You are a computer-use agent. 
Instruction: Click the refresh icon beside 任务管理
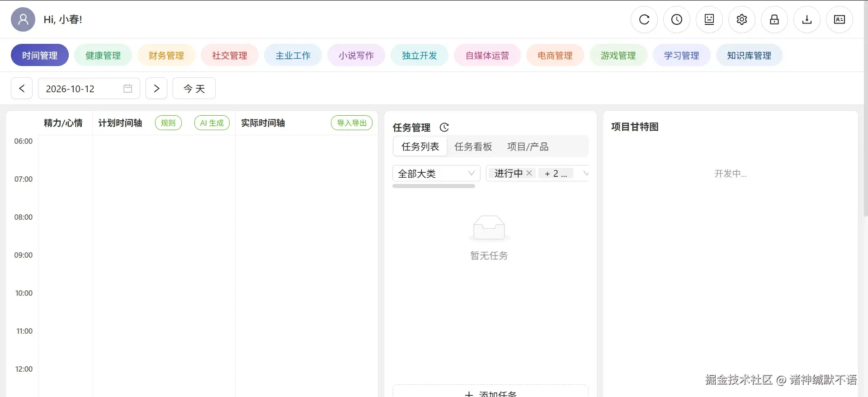(x=444, y=128)
